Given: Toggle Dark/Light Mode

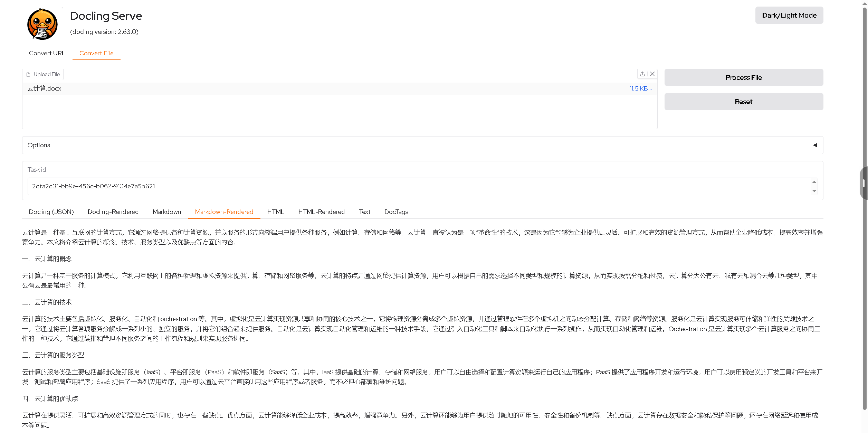Looking at the screenshot, I should pyautogui.click(x=789, y=15).
